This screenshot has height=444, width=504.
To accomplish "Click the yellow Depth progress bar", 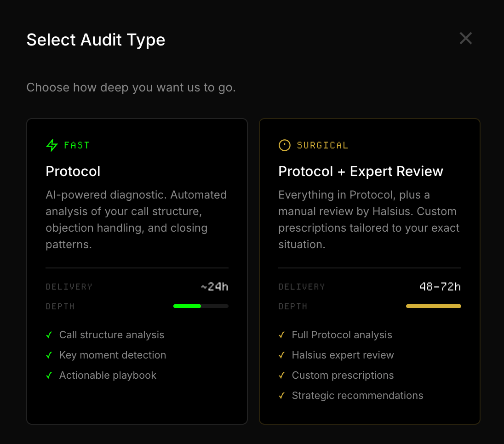I will coord(433,306).
